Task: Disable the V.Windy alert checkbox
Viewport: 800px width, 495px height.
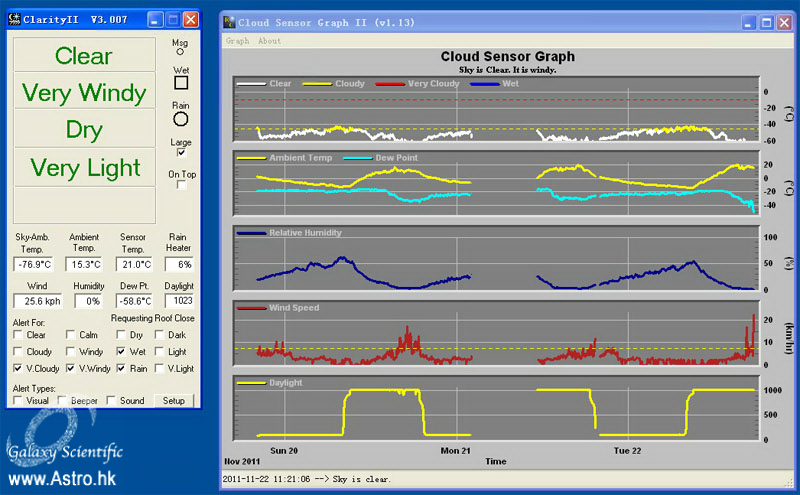Action: point(71,369)
